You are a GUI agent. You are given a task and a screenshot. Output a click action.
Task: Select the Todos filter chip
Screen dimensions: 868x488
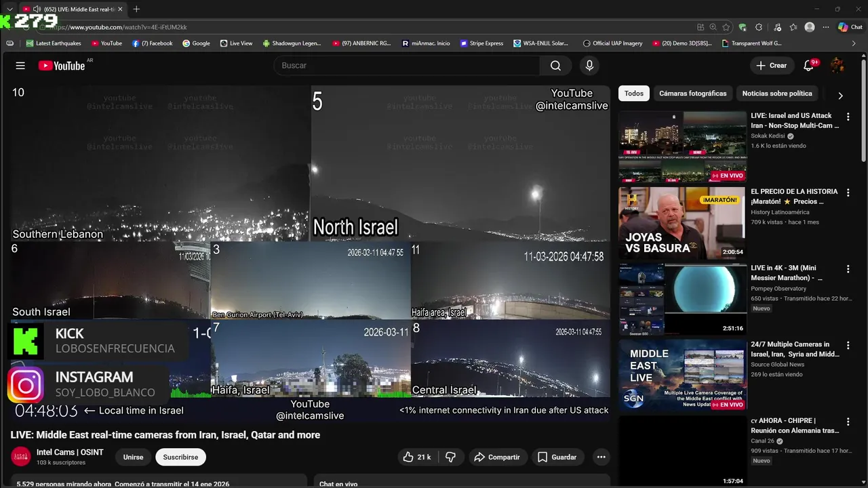[634, 94]
